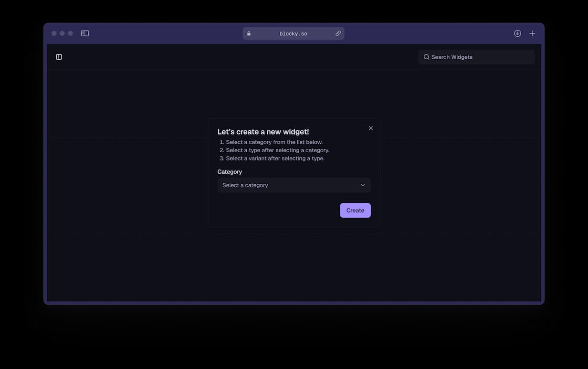Click "Select a category from the list below."

274,142
